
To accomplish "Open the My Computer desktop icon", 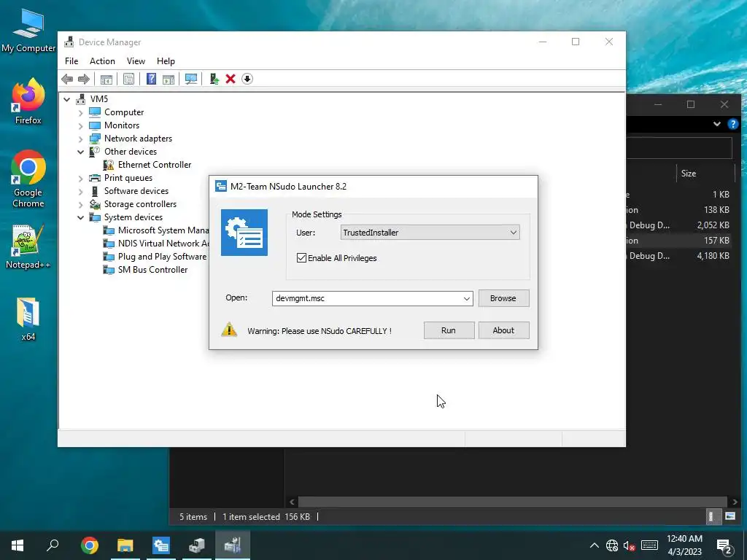I will [x=28, y=31].
